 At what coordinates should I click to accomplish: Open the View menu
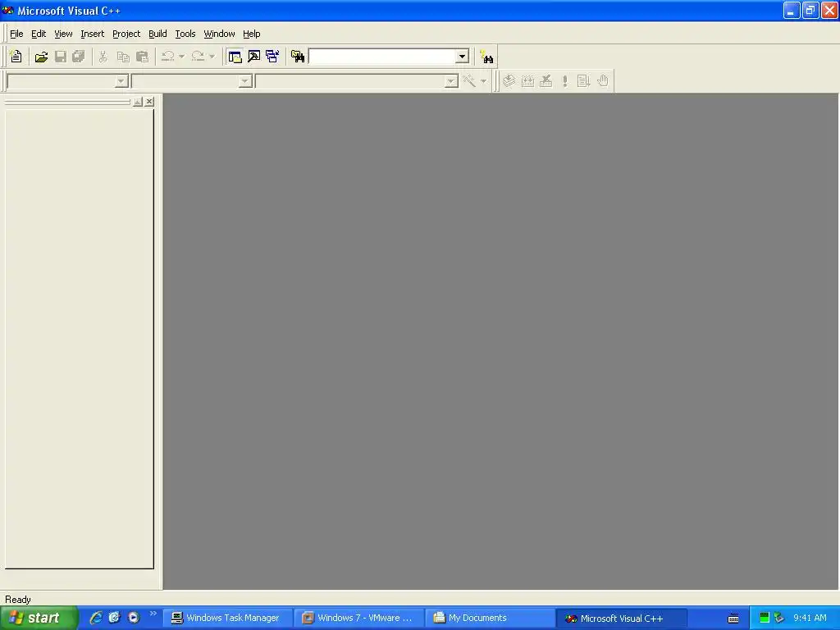pos(63,34)
